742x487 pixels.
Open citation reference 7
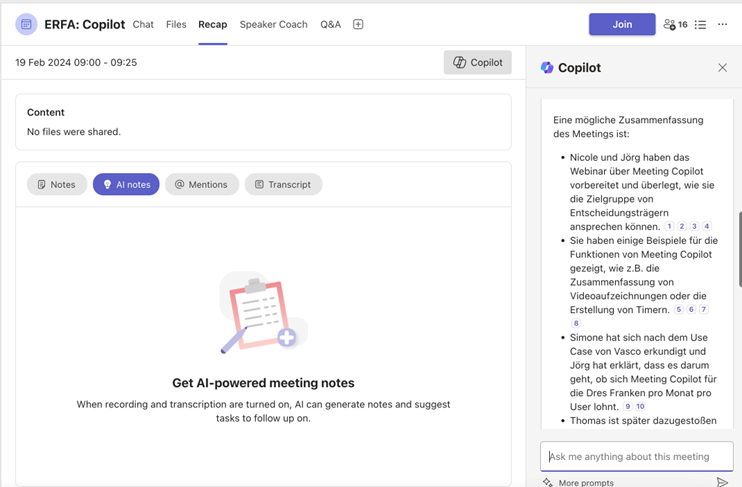point(704,310)
